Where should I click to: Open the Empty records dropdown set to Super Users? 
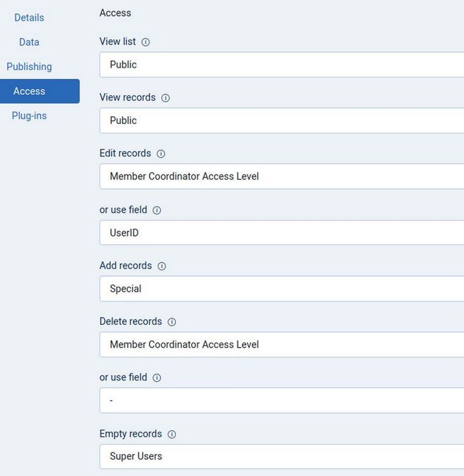pos(282,456)
